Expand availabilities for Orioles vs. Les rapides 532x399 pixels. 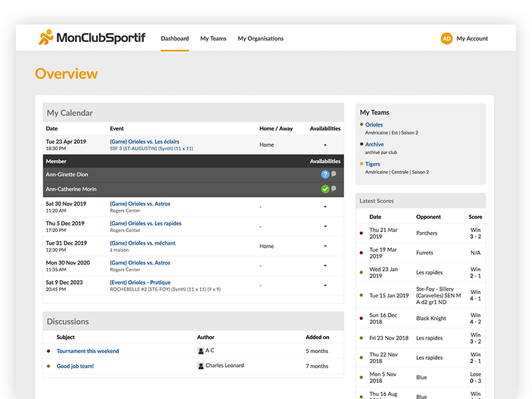[325, 226]
